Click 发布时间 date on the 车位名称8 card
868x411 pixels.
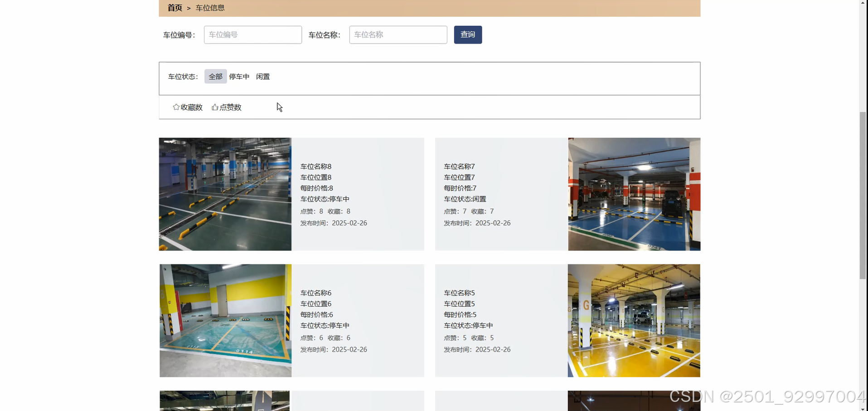[334, 223]
